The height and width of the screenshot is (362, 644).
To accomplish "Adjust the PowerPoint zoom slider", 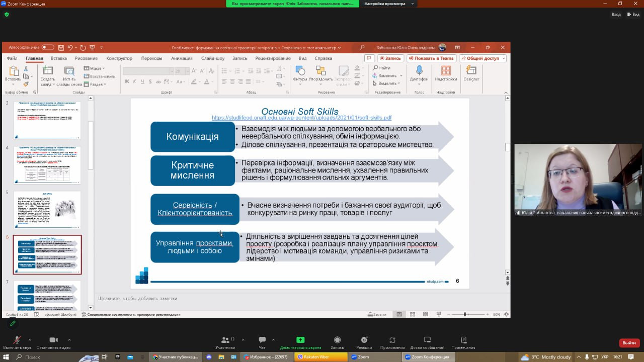I will pos(465,314).
